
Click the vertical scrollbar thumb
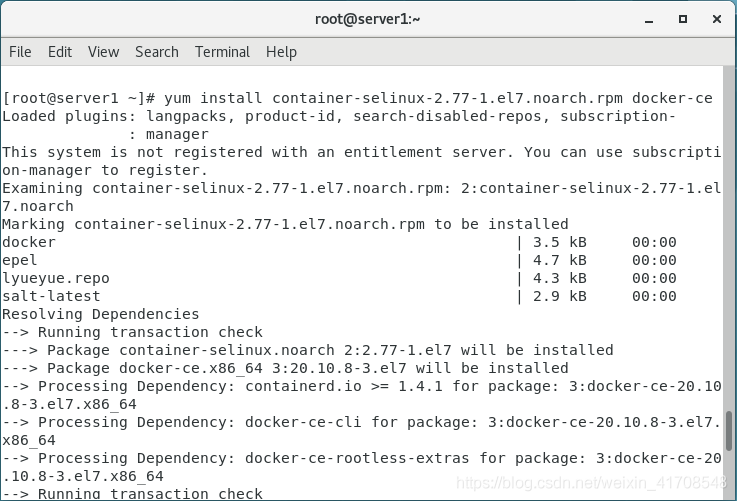(x=729, y=431)
